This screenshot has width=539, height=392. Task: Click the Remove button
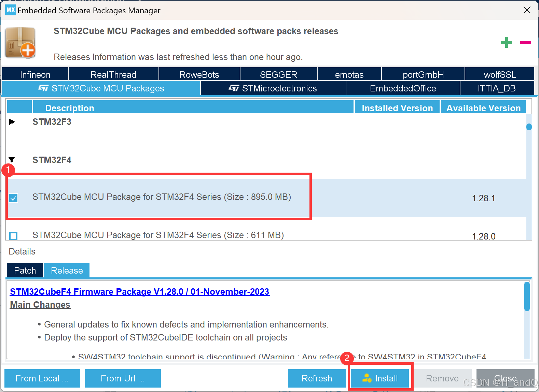443,378
